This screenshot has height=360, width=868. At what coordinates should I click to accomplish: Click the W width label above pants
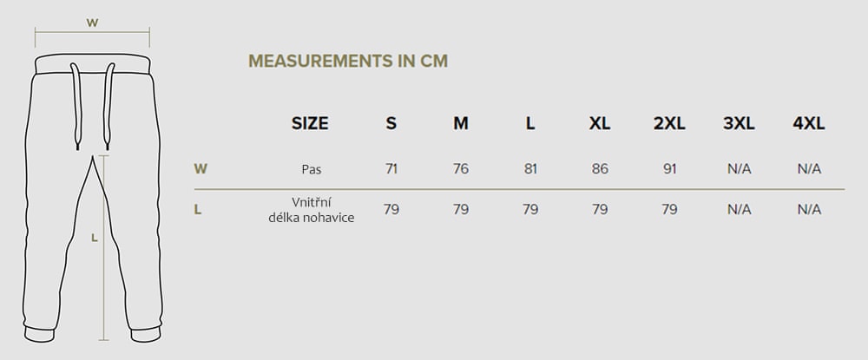[92, 23]
